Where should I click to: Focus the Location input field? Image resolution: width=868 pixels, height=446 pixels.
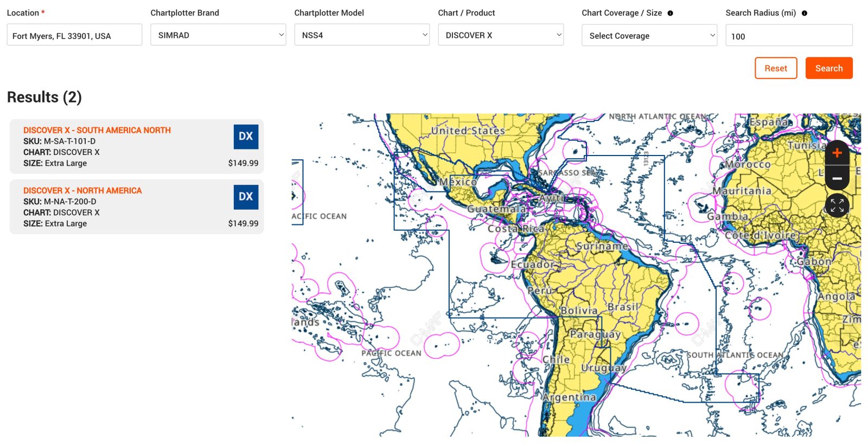click(74, 36)
